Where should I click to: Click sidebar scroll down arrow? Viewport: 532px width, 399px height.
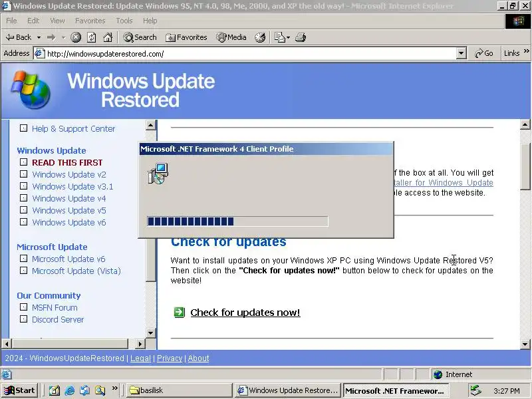[151, 332]
